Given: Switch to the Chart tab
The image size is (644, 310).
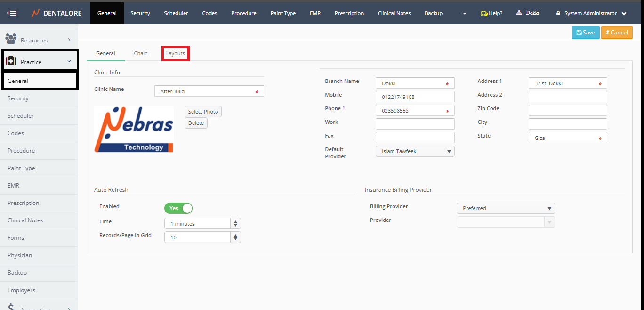Looking at the screenshot, I should [x=140, y=53].
